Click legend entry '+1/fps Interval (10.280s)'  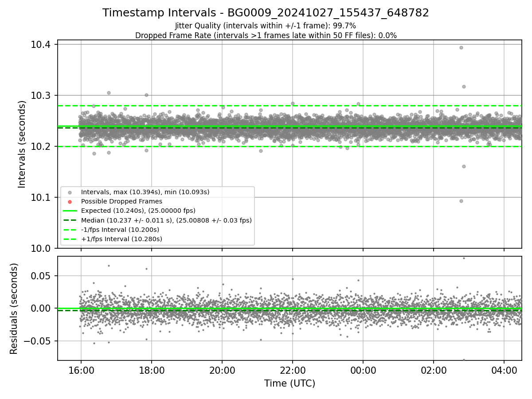click(x=121, y=239)
